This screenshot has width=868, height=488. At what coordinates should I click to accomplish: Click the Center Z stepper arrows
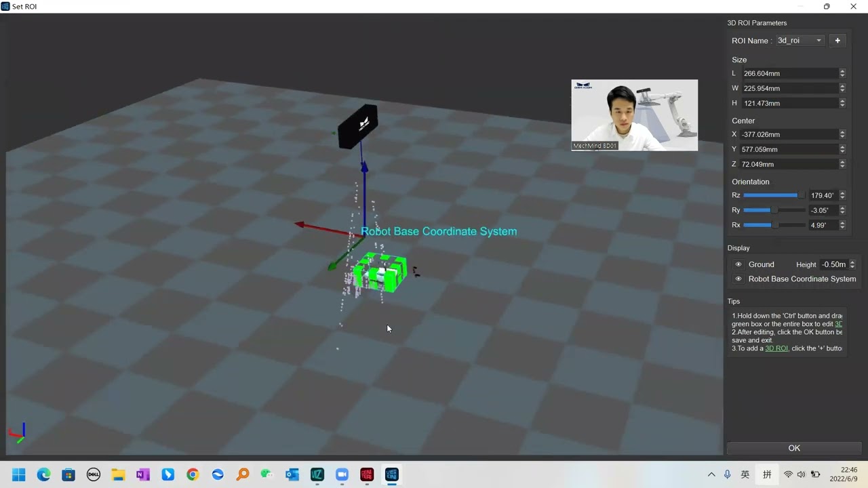(x=842, y=164)
